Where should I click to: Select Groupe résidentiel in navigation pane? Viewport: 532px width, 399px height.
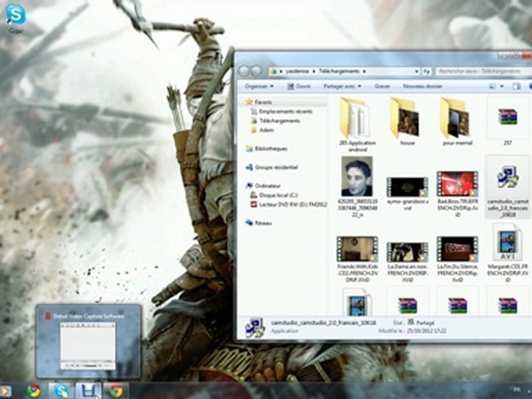pos(272,167)
